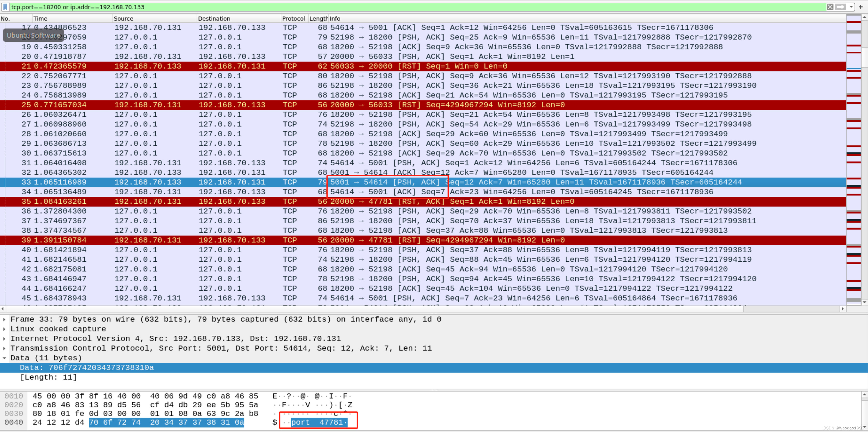
Task: Expand the Internet Protocol Version 4 row
Action: [4, 339]
